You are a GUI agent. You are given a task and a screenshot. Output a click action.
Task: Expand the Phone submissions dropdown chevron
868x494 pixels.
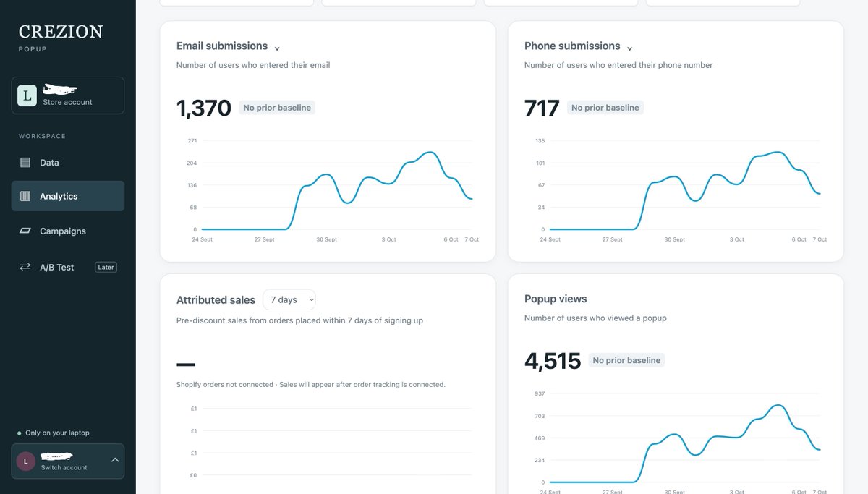click(x=629, y=48)
